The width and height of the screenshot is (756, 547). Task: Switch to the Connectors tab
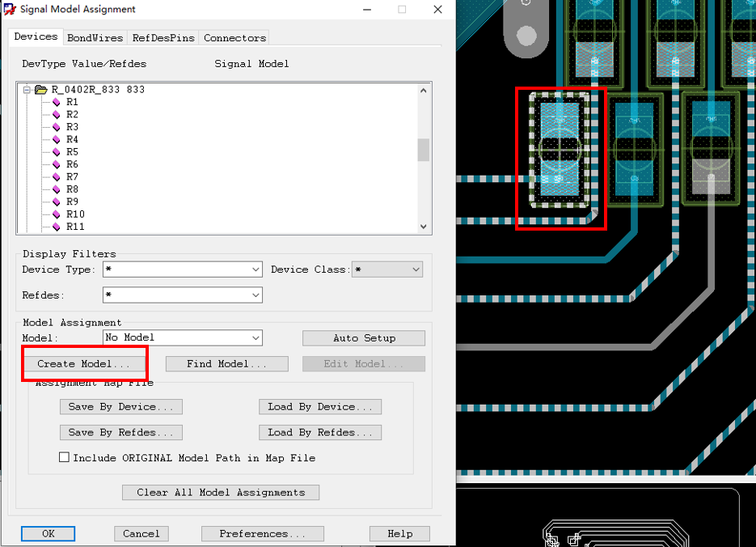click(234, 37)
